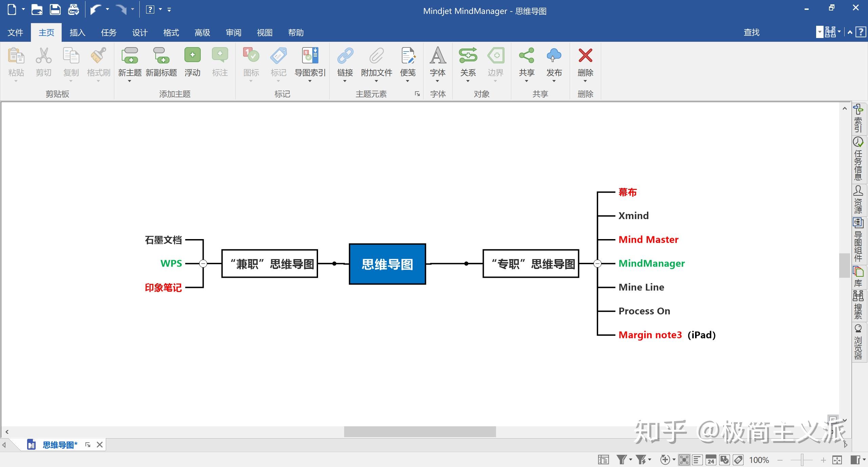Select the central 思维导图 topic

point(387,264)
